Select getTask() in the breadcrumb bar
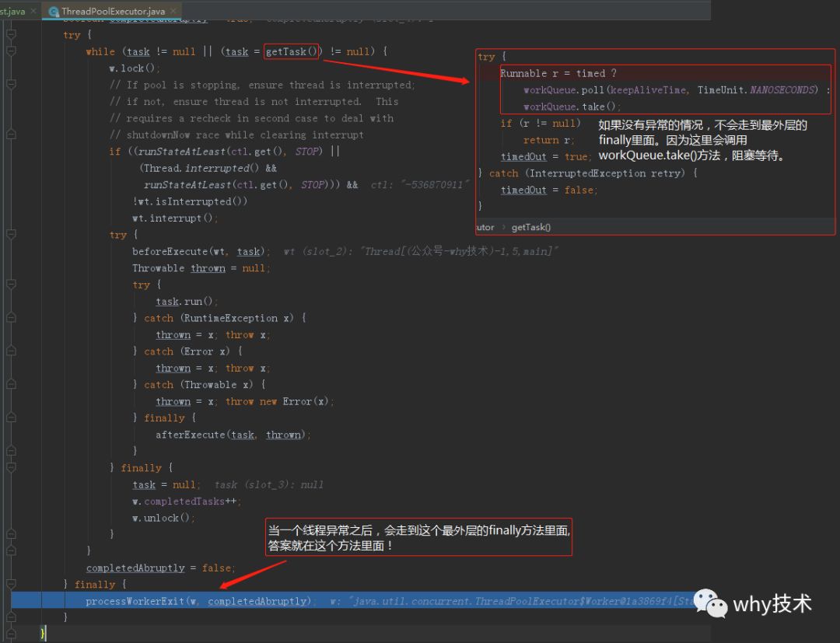 [531, 227]
